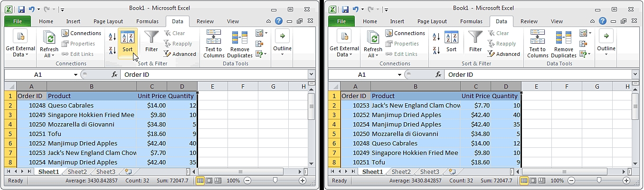Select Sheet2 tab in left window
644x190 pixels.
tap(77, 172)
